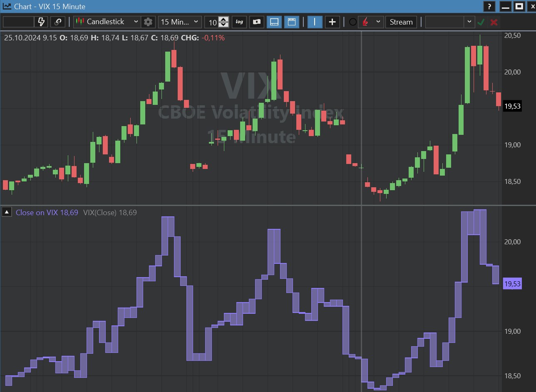Click the Close on VIX 18,69 label
Image resolution: width=536 pixels, height=392 pixels.
pos(47,212)
